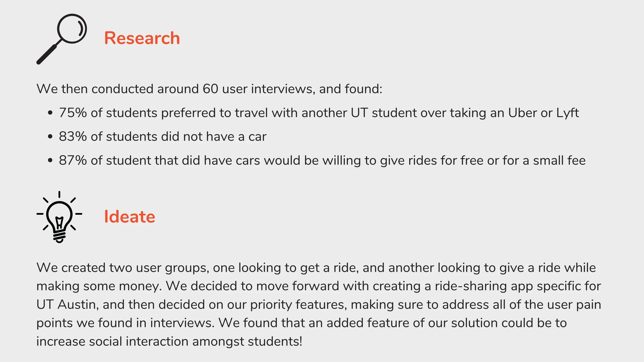
Task: Click the words "Uber or Lyft"
Action: pyautogui.click(x=543, y=113)
